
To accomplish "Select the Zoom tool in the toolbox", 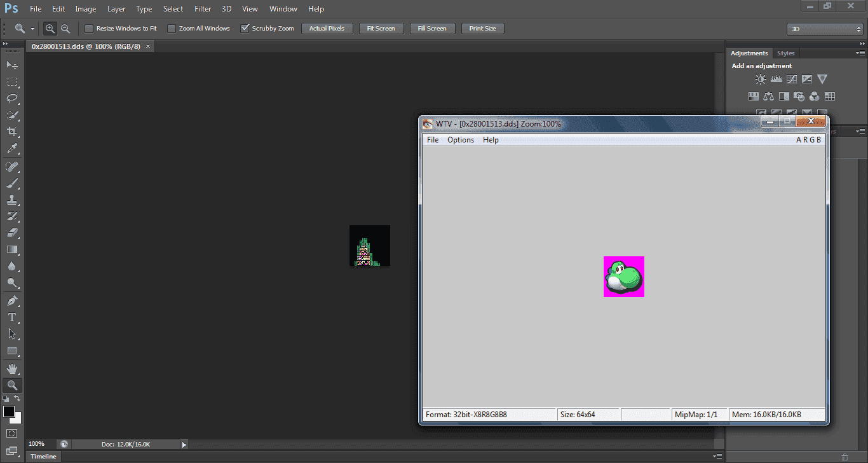I will tap(12, 385).
